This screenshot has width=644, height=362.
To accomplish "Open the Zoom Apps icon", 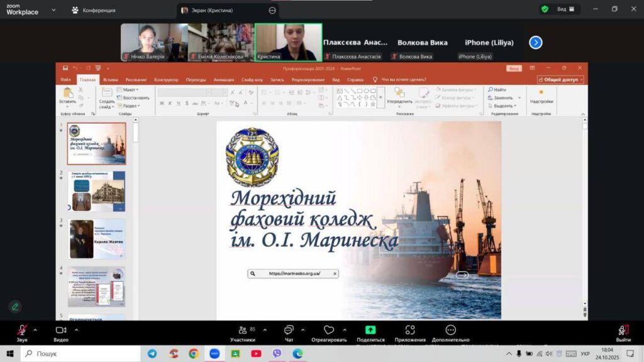I will tap(410, 330).
